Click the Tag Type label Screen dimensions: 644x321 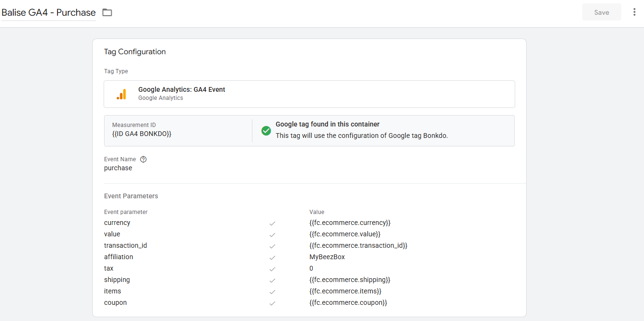click(x=116, y=71)
